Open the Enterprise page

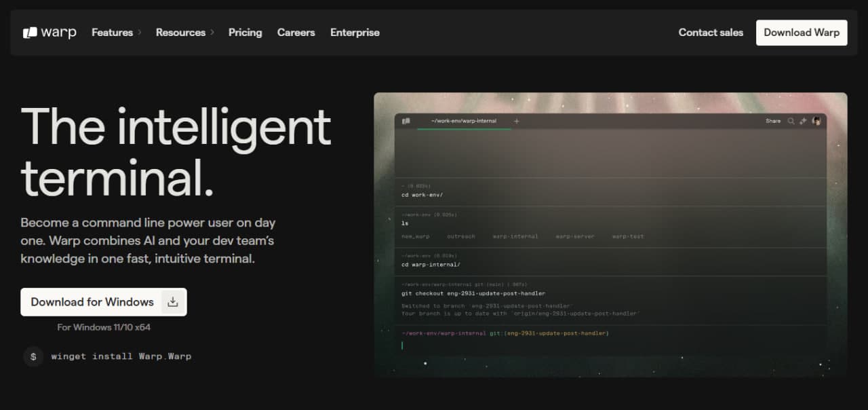coord(355,33)
